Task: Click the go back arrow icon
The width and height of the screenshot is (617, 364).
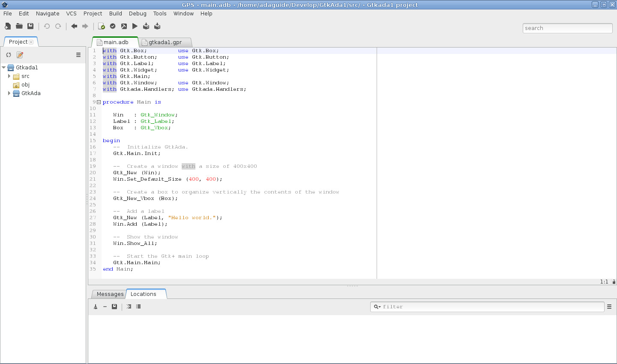Action: point(74,27)
